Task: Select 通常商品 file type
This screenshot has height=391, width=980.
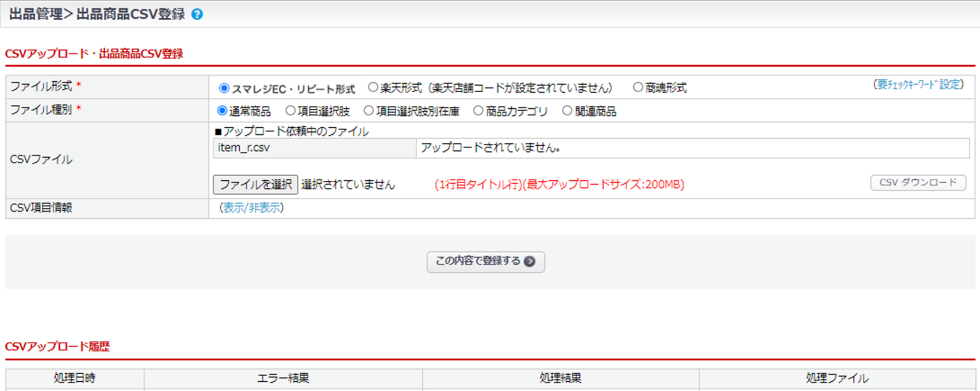Action: click(x=222, y=111)
